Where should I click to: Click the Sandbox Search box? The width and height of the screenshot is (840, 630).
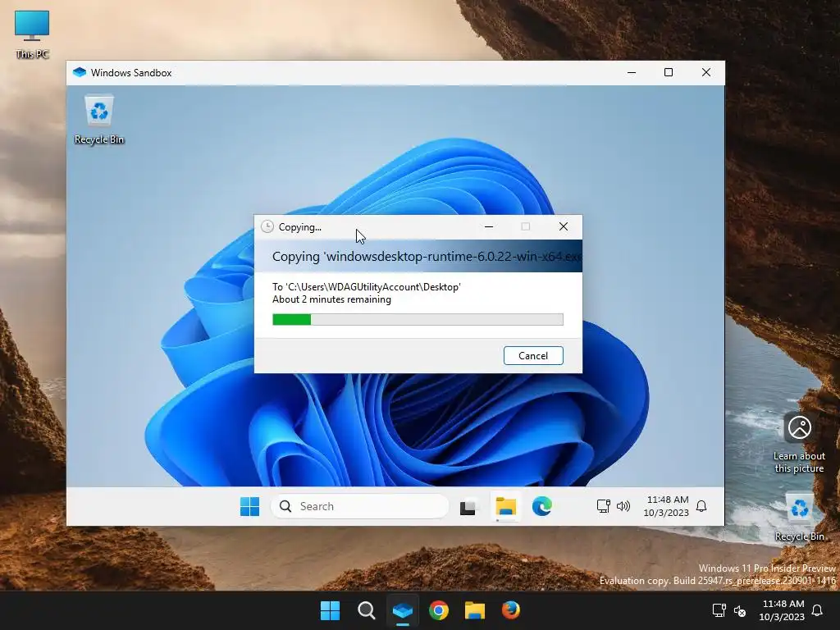[359, 506]
